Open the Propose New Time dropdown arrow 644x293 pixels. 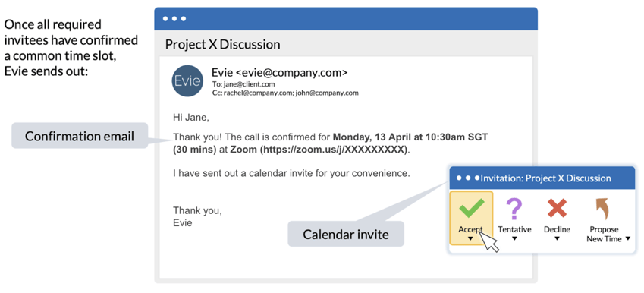(x=627, y=239)
